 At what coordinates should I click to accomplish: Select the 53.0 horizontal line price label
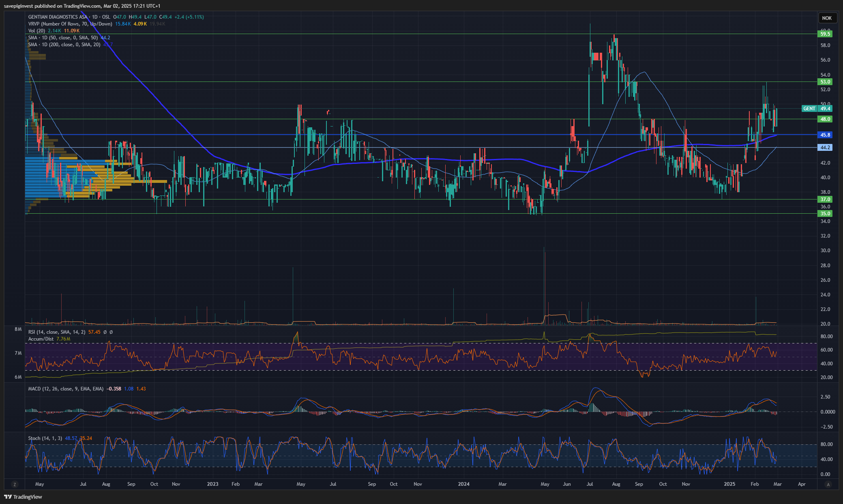pos(825,82)
